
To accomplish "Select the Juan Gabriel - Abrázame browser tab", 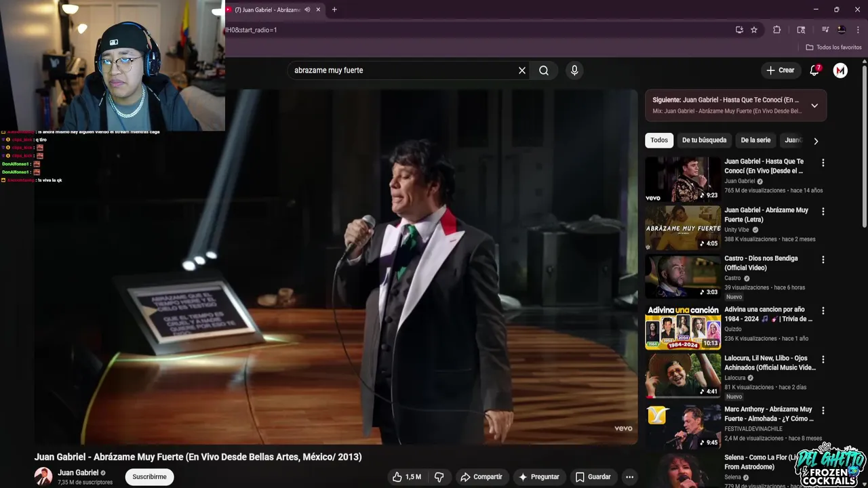I will point(267,9).
